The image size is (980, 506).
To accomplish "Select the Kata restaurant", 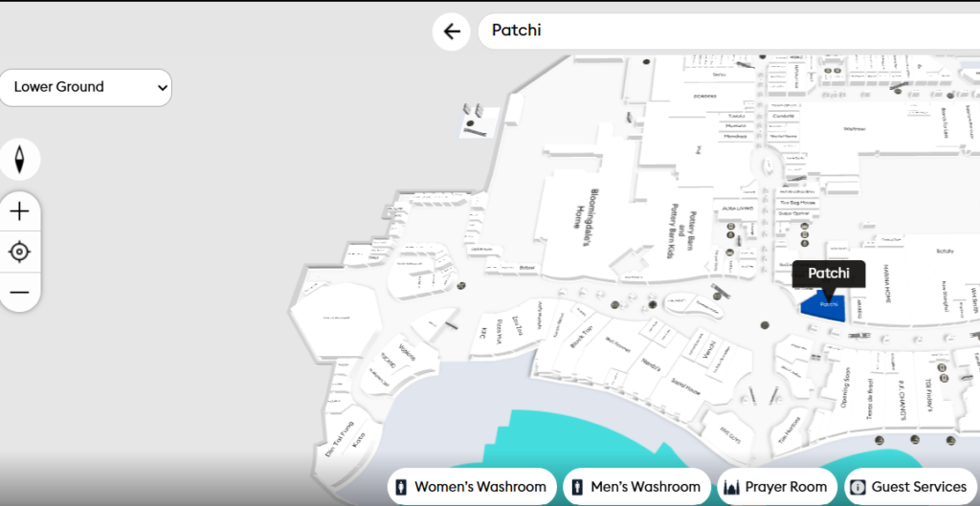I will point(360,441).
